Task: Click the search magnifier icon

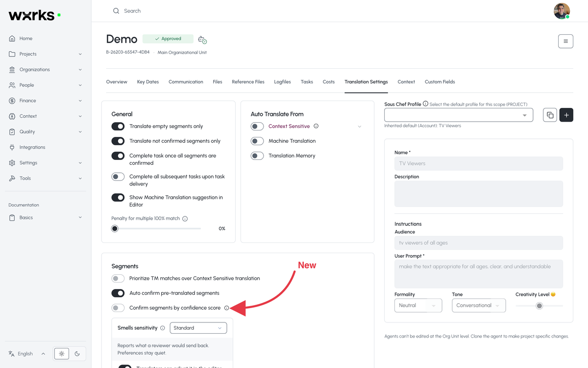Action: [116, 11]
